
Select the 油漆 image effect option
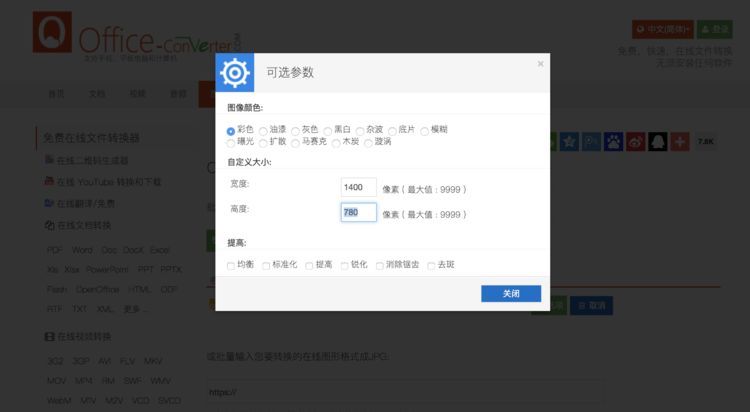tap(263, 130)
